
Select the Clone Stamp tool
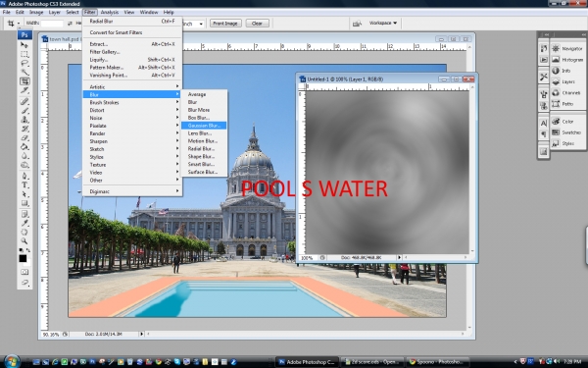pos(24,120)
